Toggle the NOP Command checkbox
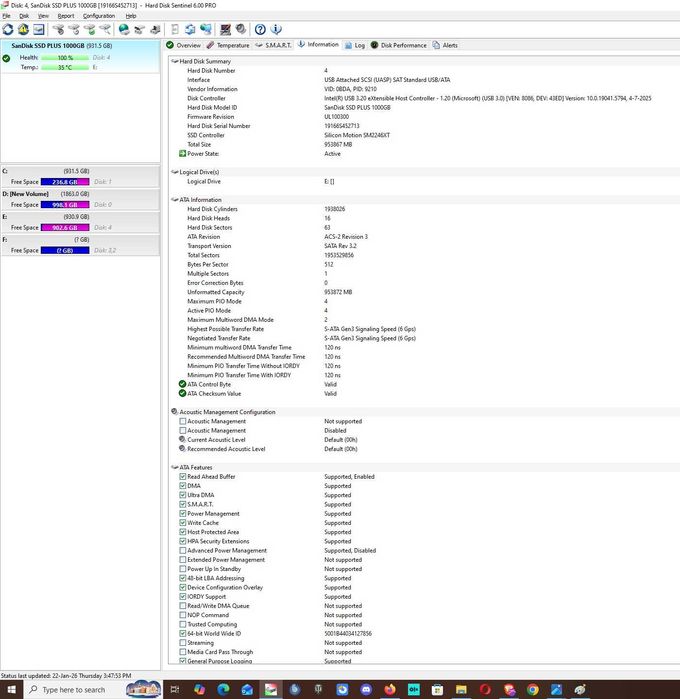The image size is (680, 699). point(182,615)
